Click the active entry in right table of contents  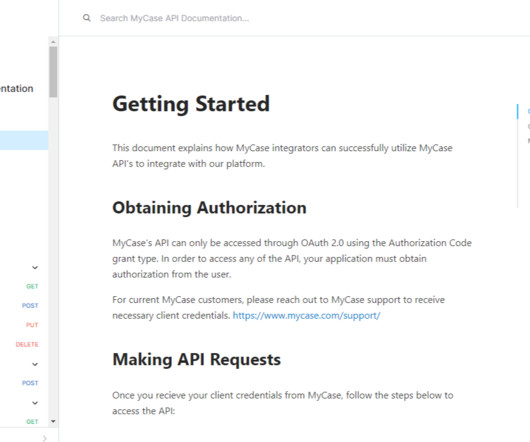(528, 111)
